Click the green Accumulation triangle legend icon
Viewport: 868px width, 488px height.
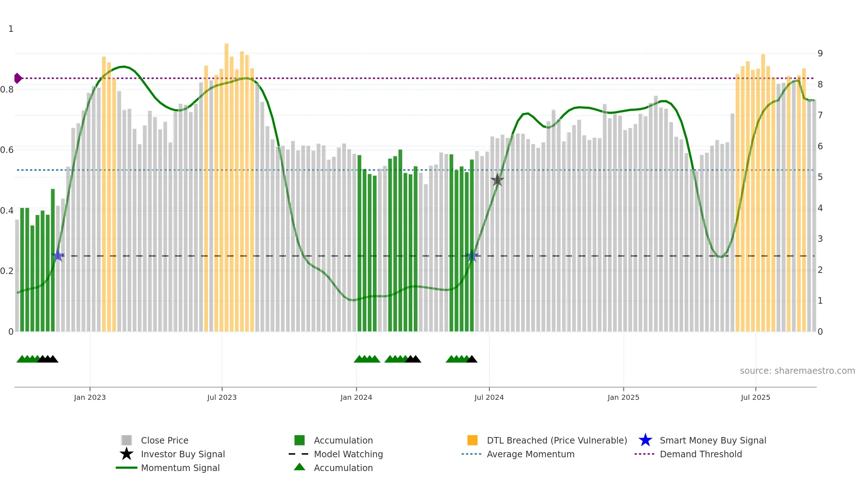299,467
